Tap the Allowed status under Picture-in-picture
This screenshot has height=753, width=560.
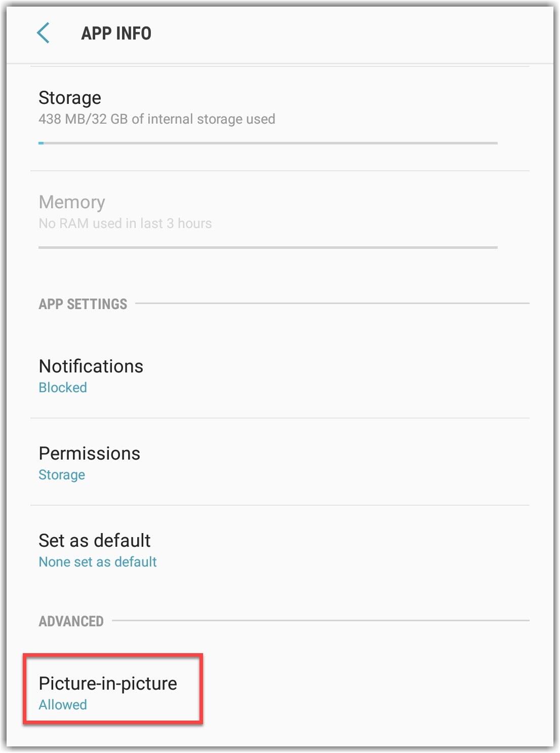tap(63, 705)
